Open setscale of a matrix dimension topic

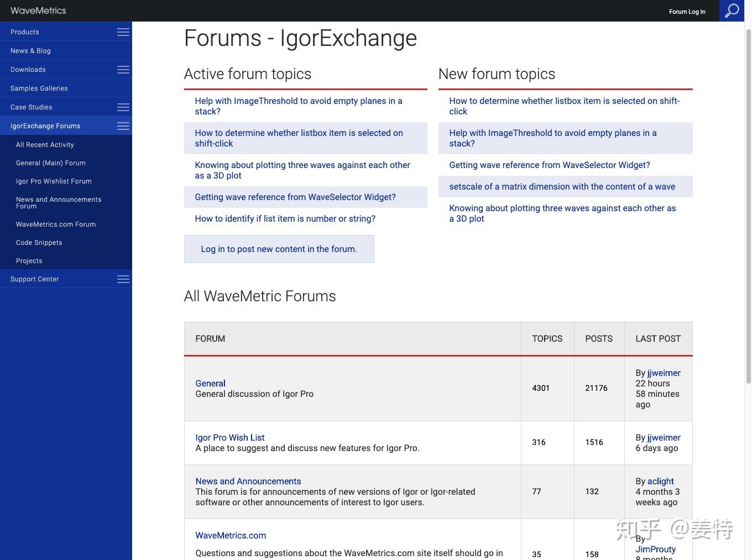point(562,186)
